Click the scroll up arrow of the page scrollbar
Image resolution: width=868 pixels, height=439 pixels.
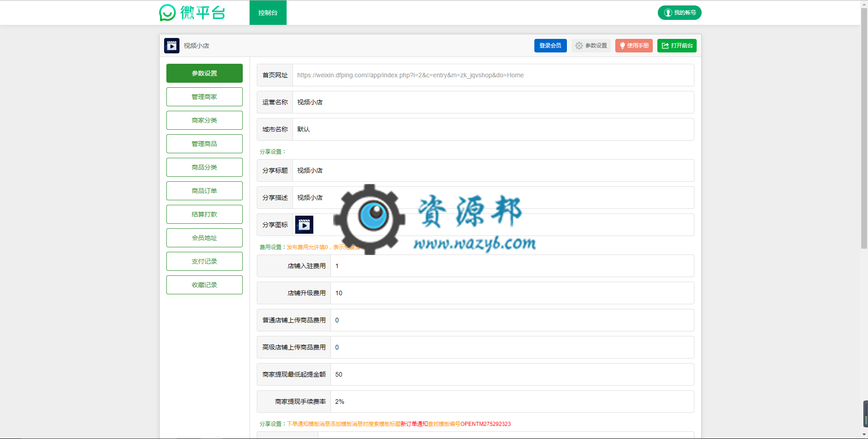[x=864, y=4]
